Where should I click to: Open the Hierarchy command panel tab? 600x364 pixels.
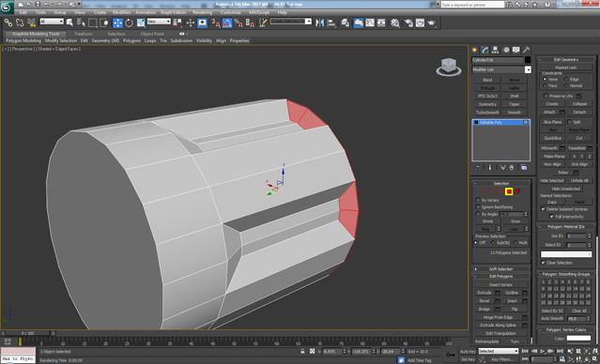496,50
